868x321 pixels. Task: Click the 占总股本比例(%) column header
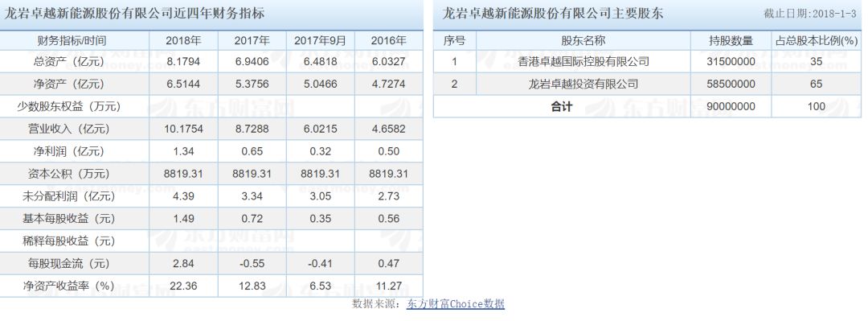[x=816, y=40]
